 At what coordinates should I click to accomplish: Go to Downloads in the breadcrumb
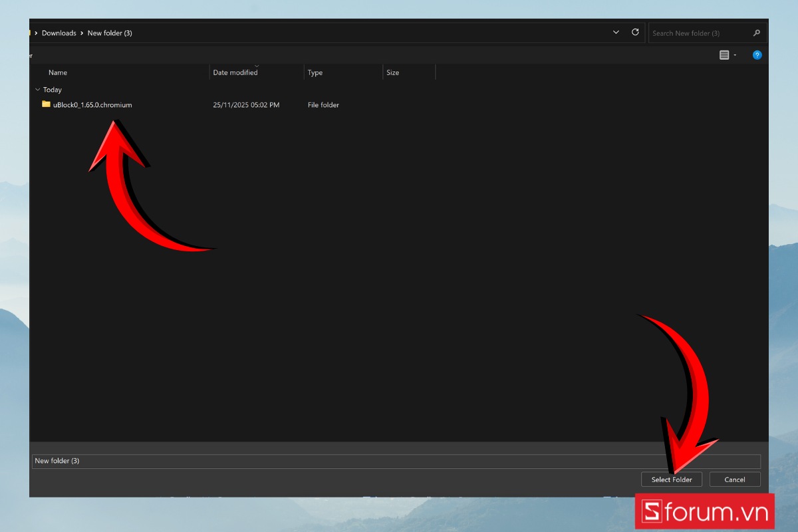pyautogui.click(x=59, y=33)
